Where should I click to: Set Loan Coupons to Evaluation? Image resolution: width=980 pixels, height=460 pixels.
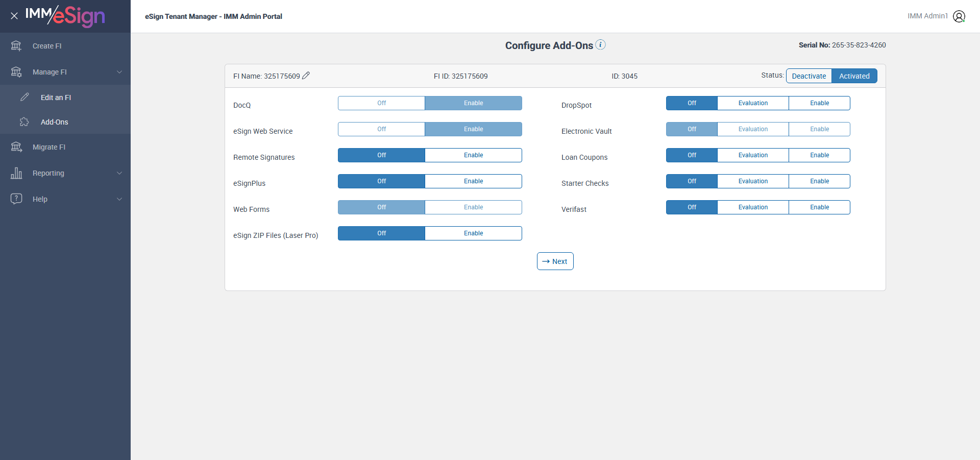753,155
